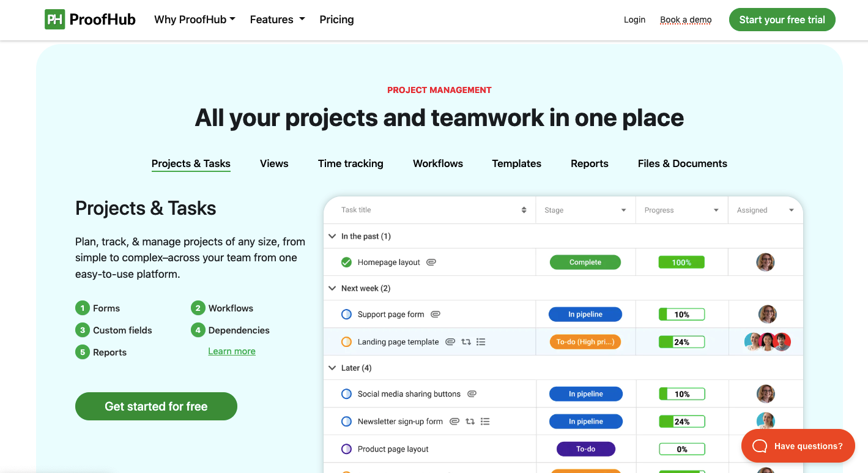Switch to the Workflows tab
868x473 pixels.
pos(438,163)
